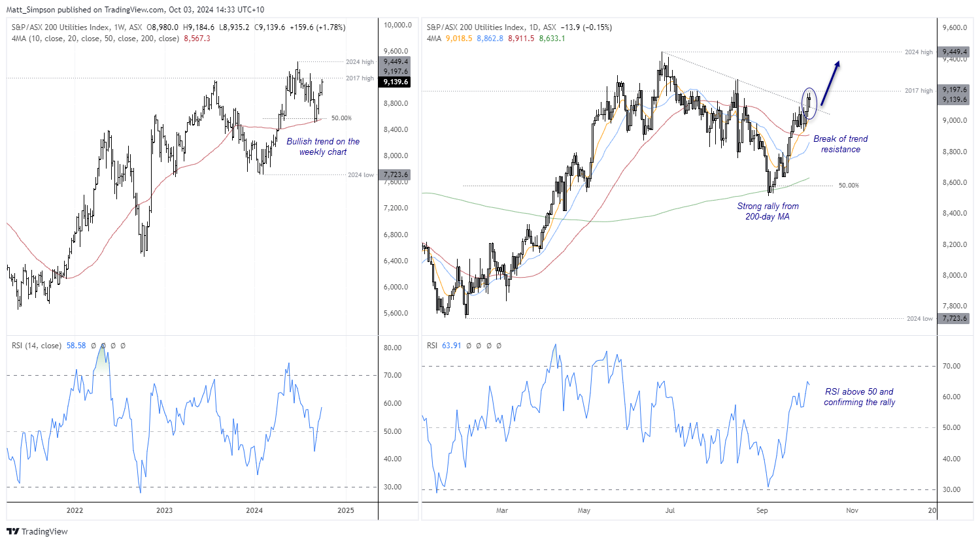
Task: Click 9,600.0 on the daily price axis
Action: point(955,28)
